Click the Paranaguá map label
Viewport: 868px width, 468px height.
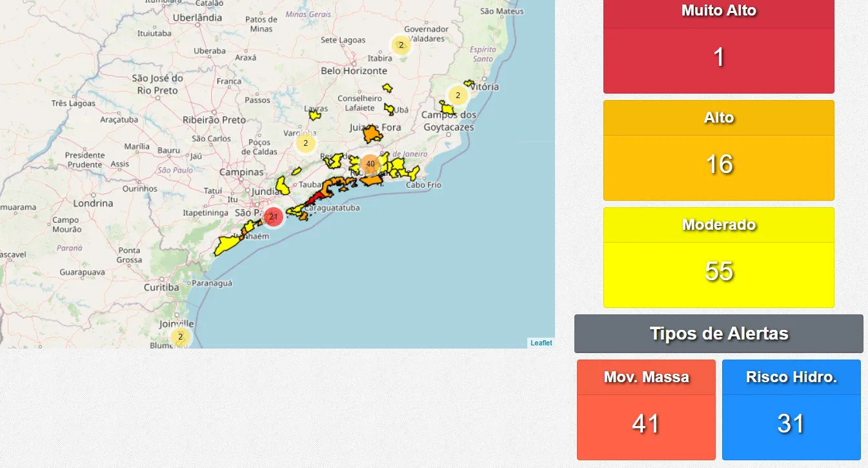(212, 283)
